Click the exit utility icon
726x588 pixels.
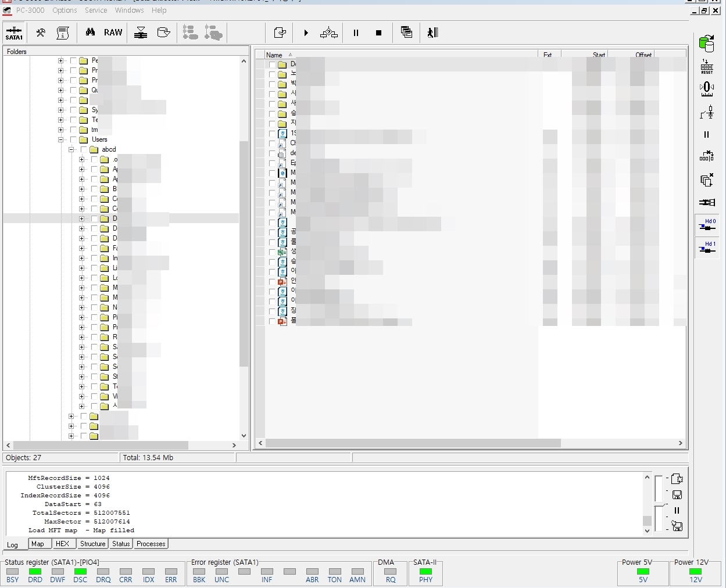click(432, 33)
